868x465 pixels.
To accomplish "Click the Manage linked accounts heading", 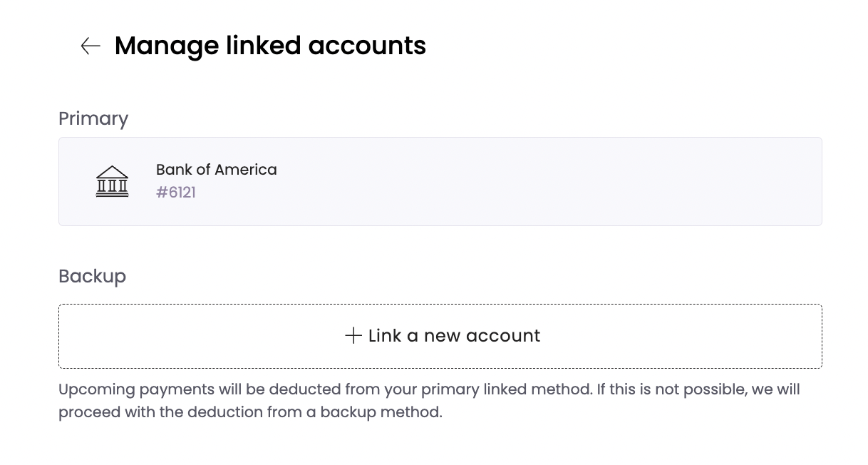I will [x=270, y=46].
